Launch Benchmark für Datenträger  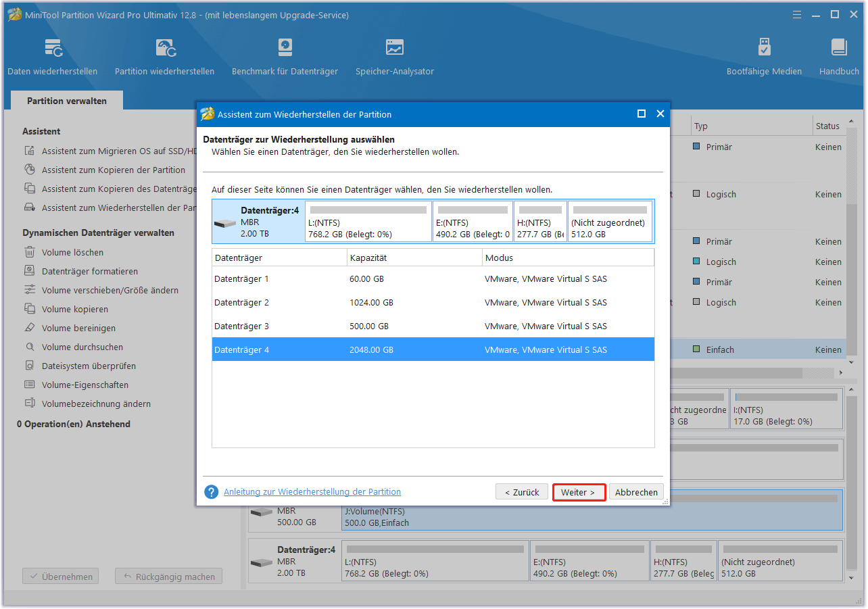(285, 57)
